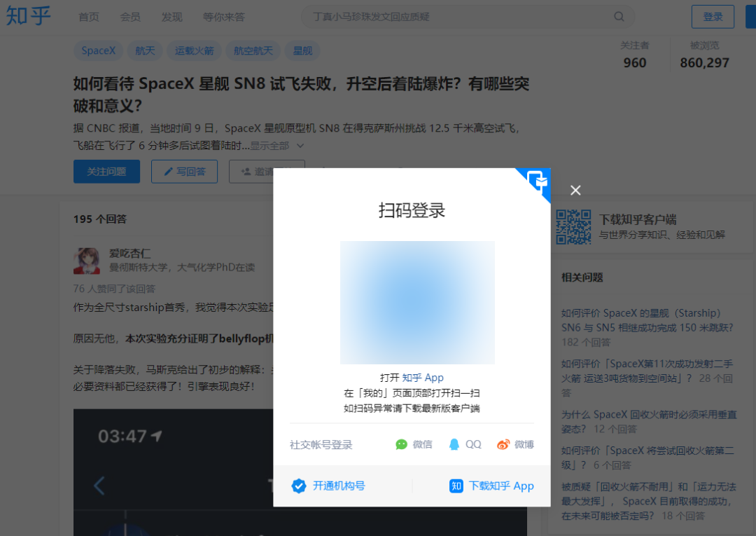
Task: Select the 运载火箭 topic tag
Action: (195, 50)
